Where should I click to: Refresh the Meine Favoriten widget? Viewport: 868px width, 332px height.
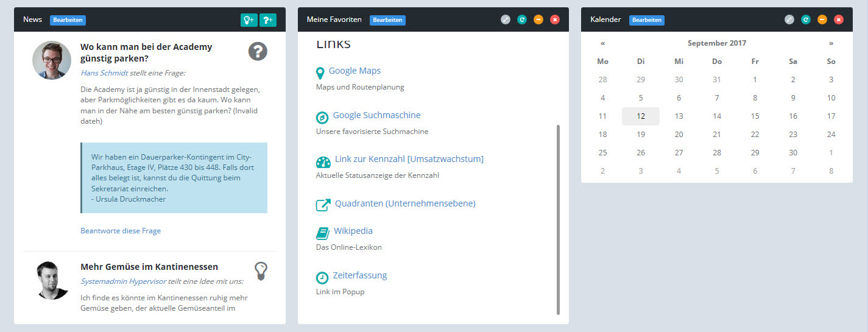tap(521, 19)
